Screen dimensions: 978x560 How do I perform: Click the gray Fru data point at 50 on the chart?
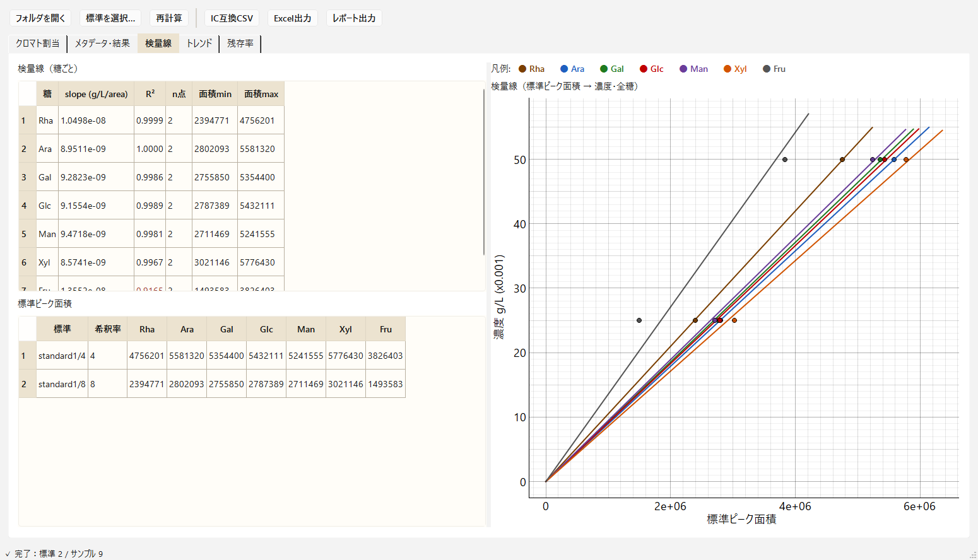coord(785,160)
